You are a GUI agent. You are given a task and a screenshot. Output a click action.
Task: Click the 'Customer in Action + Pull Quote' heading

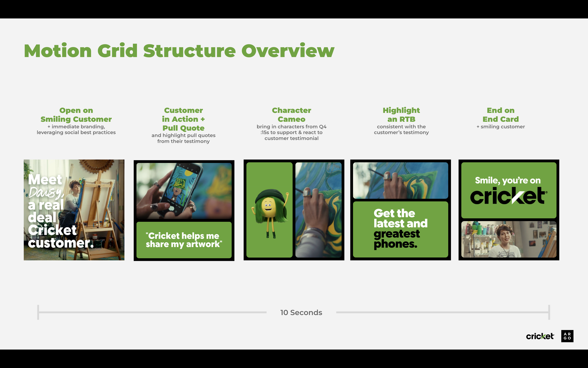pyautogui.click(x=183, y=119)
